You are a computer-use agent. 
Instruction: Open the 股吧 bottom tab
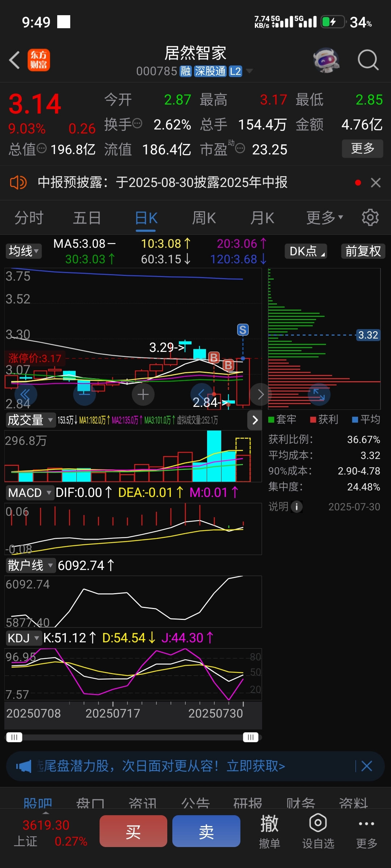(38, 803)
